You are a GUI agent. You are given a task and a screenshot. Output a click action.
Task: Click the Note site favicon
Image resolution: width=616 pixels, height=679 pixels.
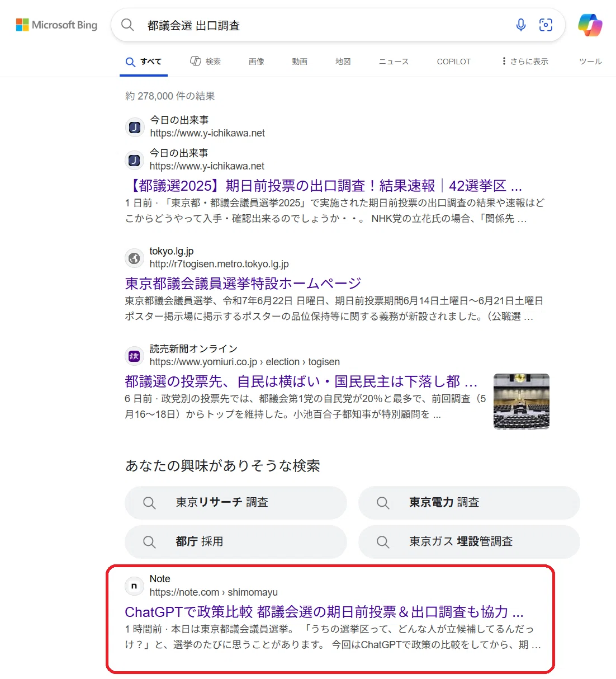click(x=134, y=586)
